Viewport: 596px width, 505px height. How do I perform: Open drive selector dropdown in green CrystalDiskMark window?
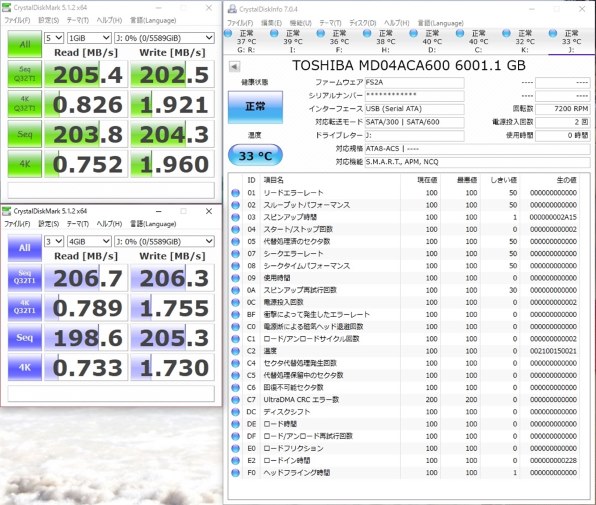164,38
